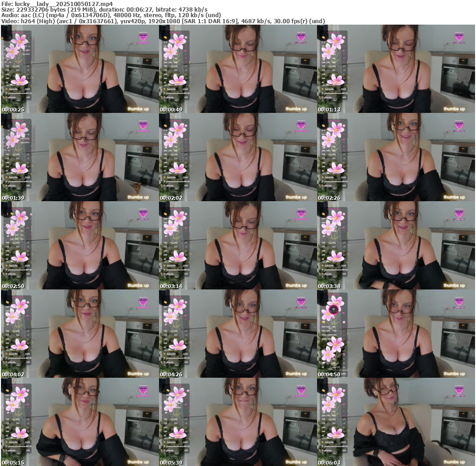This screenshot has height=466, width=476.
Task: Open the thumbnail at timestamp 00:04:26
Action: click(x=238, y=333)
